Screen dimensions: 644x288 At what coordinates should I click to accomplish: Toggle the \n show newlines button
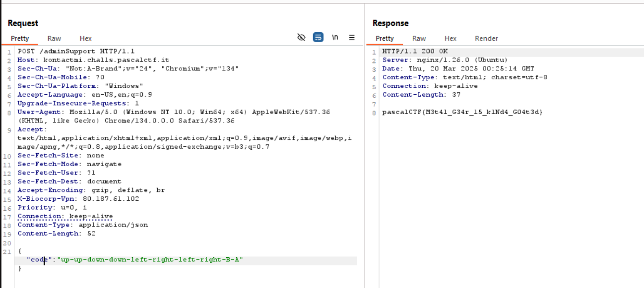coord(335,38)
